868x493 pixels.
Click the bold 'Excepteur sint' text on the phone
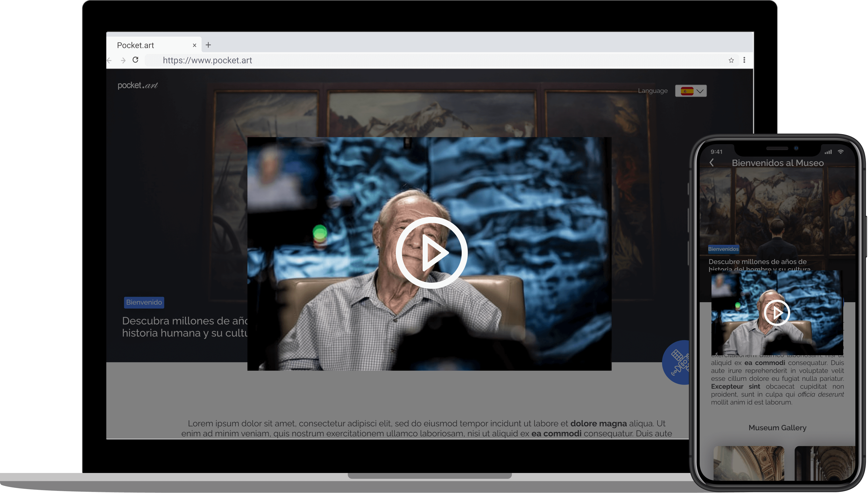pos(735,386)
